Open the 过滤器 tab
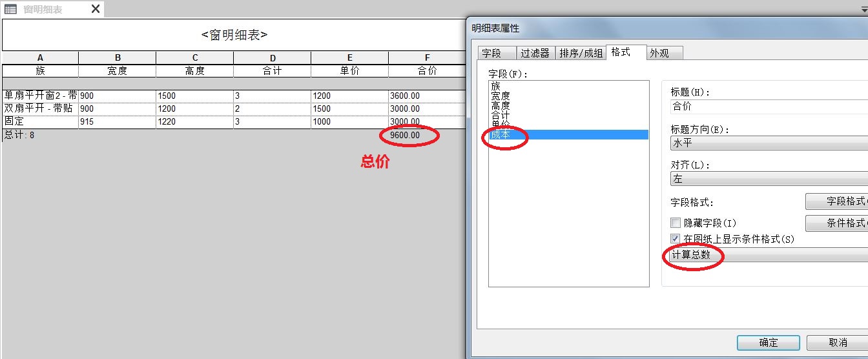The image size is (868, 359). point(535,53)
